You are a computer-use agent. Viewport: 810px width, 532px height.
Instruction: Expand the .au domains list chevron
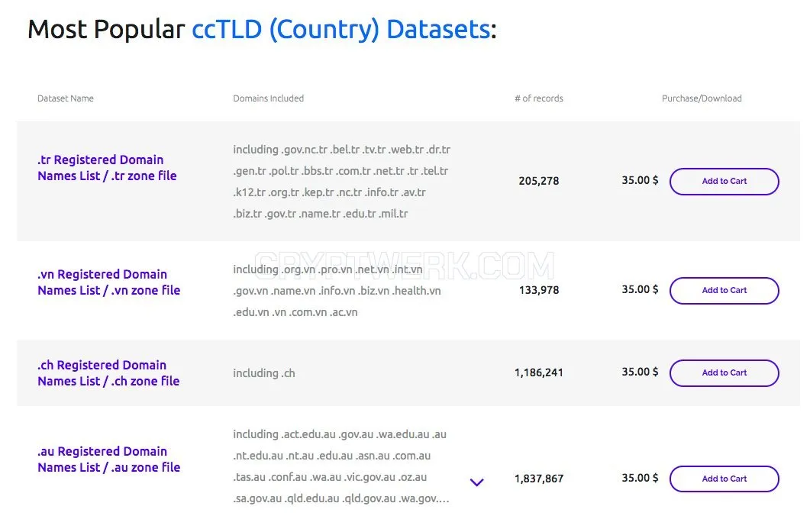click(x=476, y=482)
